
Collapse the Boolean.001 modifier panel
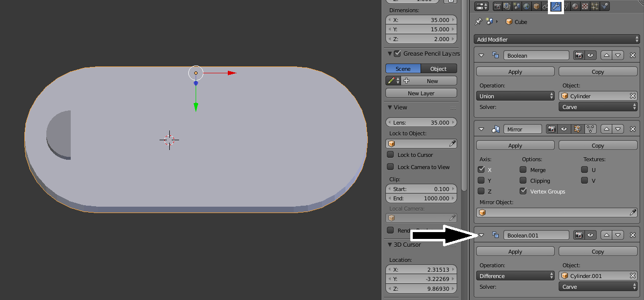coord(482,235)
